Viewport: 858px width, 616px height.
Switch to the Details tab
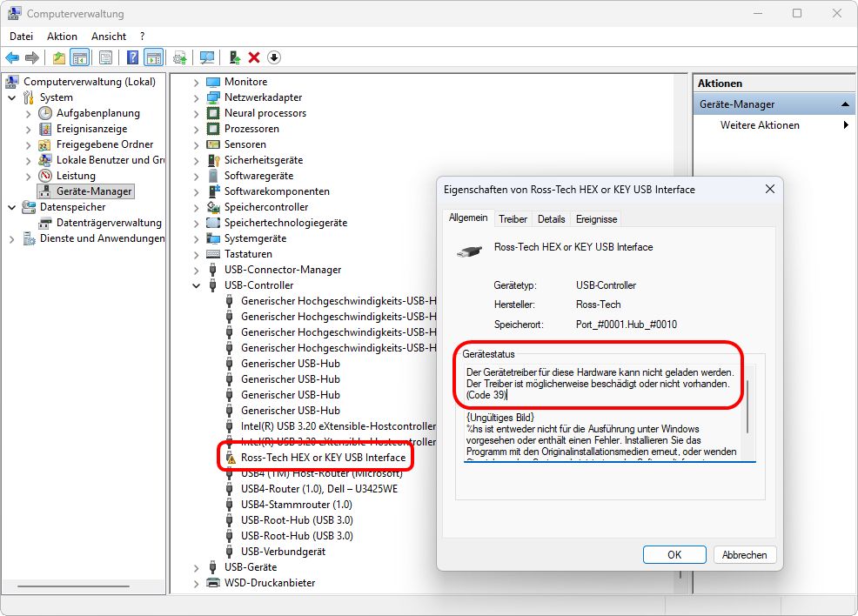(x=551, y=219)
